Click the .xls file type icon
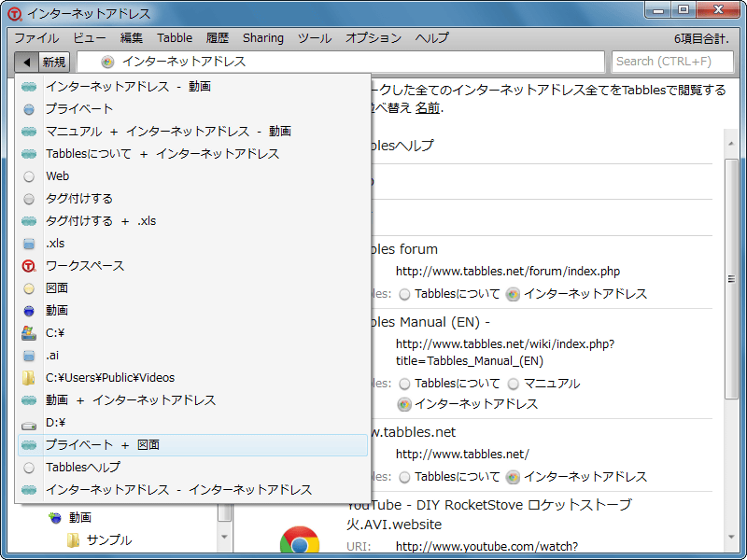Screen dimensions: 747x560 [x=29, y=244]
